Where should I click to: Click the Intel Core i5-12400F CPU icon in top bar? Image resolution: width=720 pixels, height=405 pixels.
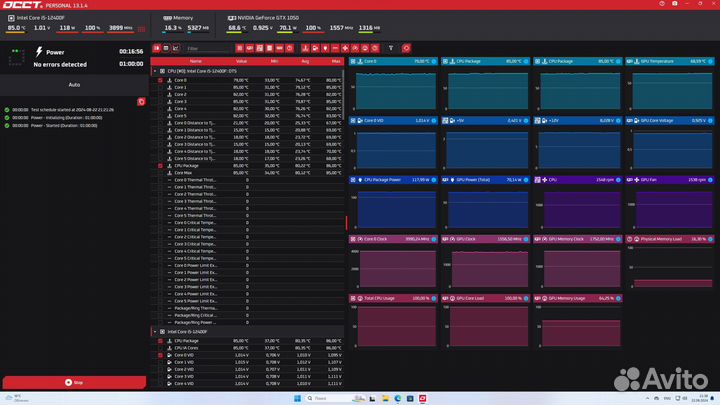click(11, 18)
